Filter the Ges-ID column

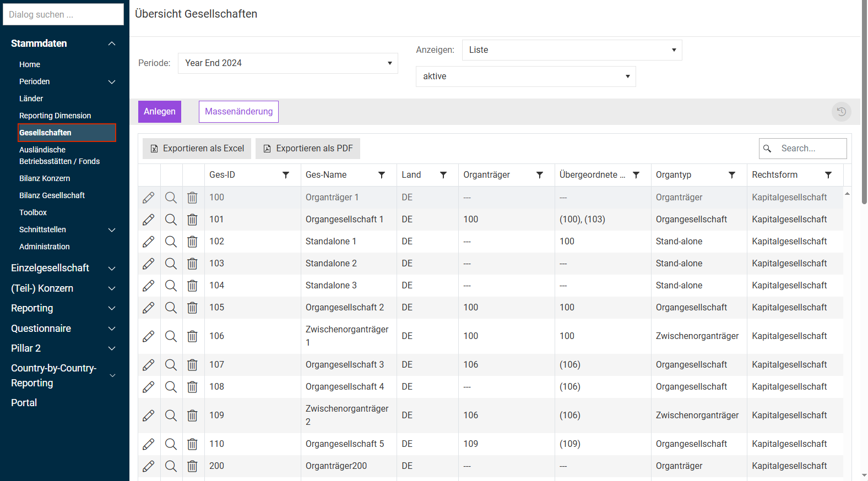[x=286, y=175]
